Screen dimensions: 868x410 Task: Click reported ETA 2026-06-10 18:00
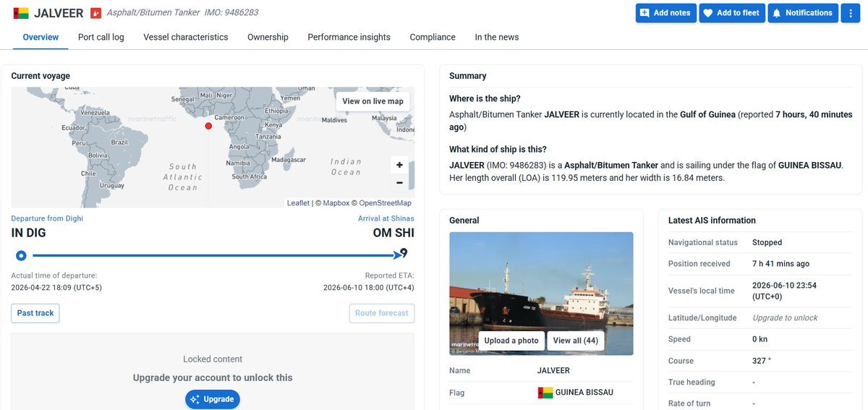click(x=369, y=288)
